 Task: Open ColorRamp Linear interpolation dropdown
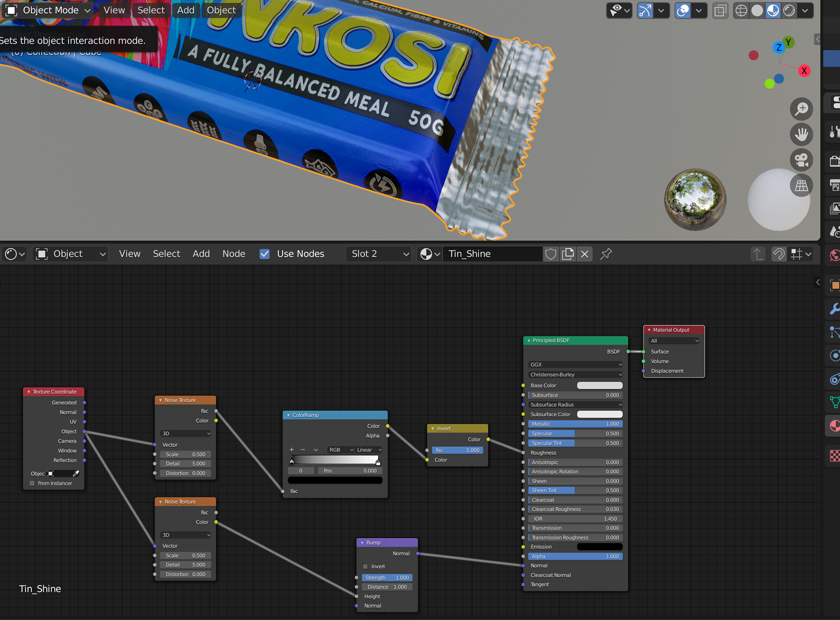369,450
